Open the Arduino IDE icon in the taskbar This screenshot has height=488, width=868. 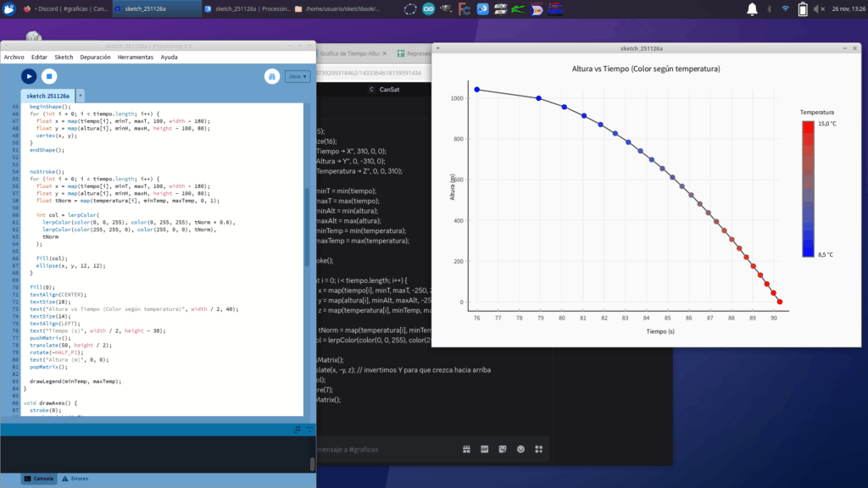(x=428, y=9)
